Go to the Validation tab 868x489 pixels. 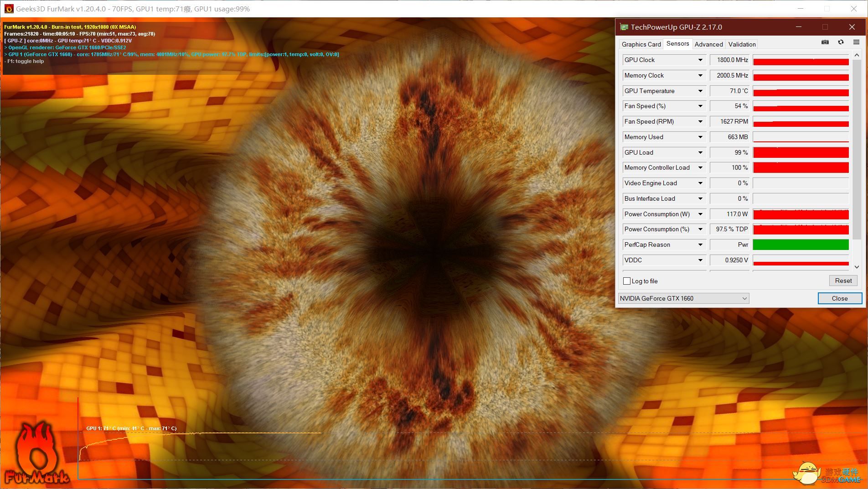tap(742, 44)
